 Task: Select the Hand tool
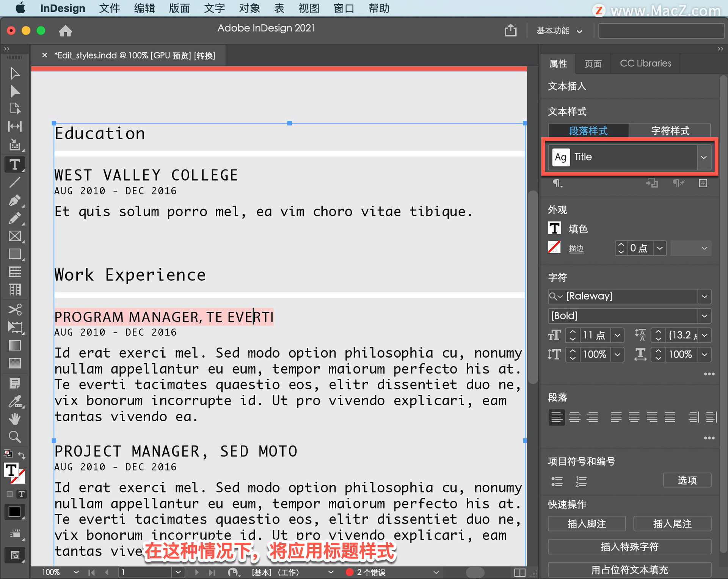click(15, 419)
